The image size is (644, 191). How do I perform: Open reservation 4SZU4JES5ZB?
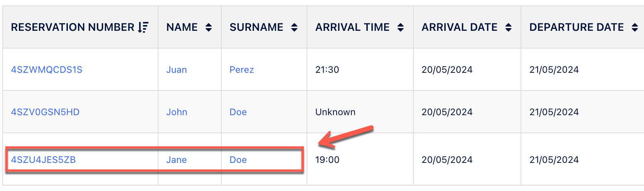click(x=43, y=160)
